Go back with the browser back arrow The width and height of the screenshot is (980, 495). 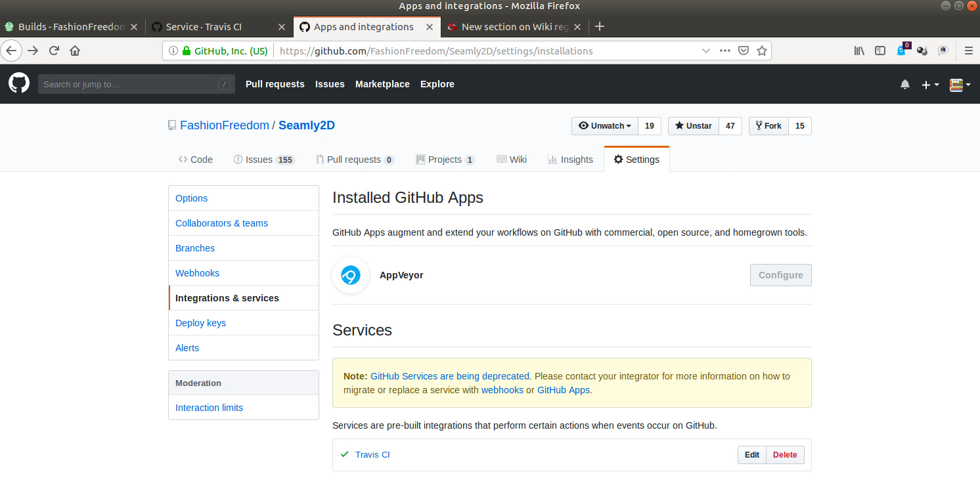pos(12,51)
